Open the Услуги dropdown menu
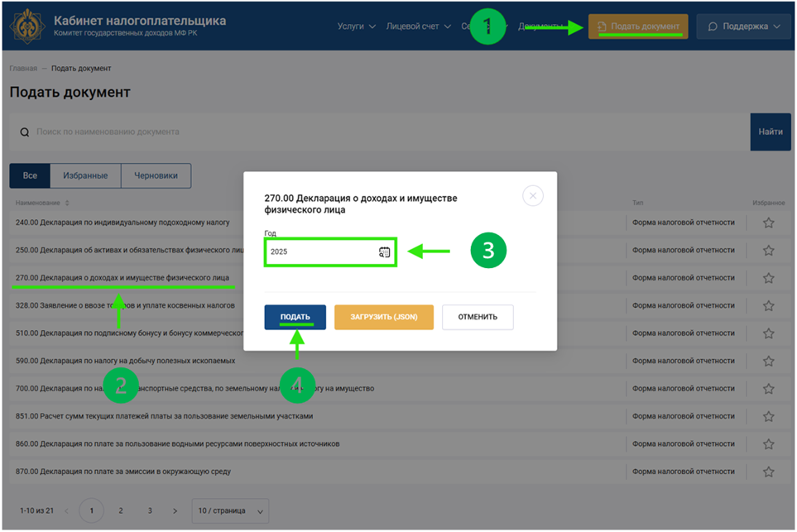797x532 pixels. (x=357, y=26)
